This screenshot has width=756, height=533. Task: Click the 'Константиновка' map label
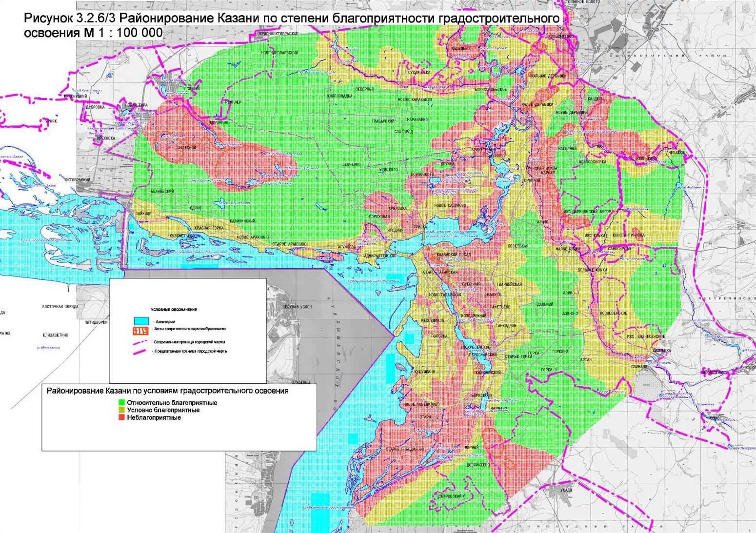point(629,235)
